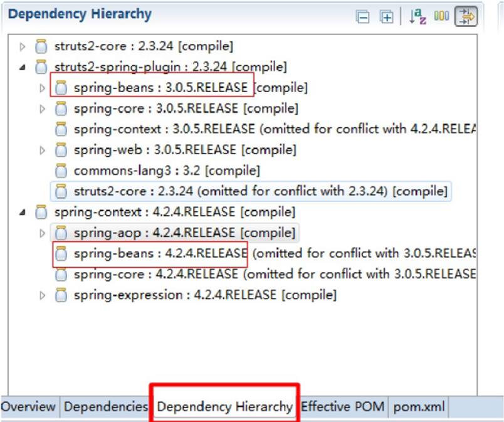The height and width of the screenshot is (422, 504).
Task: Toggle show group IDs icon
Action: pos(441,16)
